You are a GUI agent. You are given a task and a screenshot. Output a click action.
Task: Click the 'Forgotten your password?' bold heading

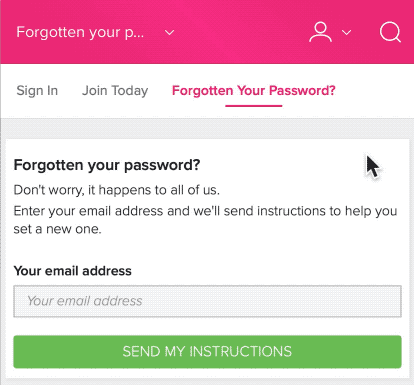click(x=107, y=165)
